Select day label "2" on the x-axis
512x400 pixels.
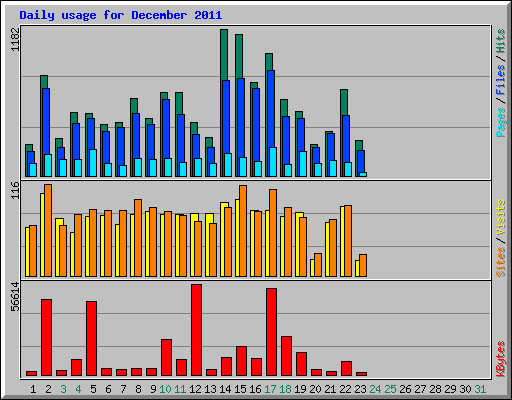coord(48,389)
